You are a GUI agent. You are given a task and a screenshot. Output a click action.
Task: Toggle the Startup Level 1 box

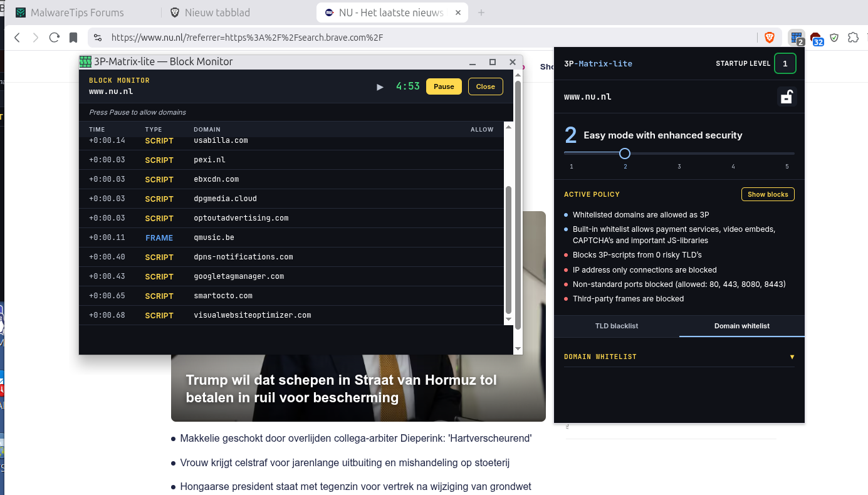coord(785,63)
